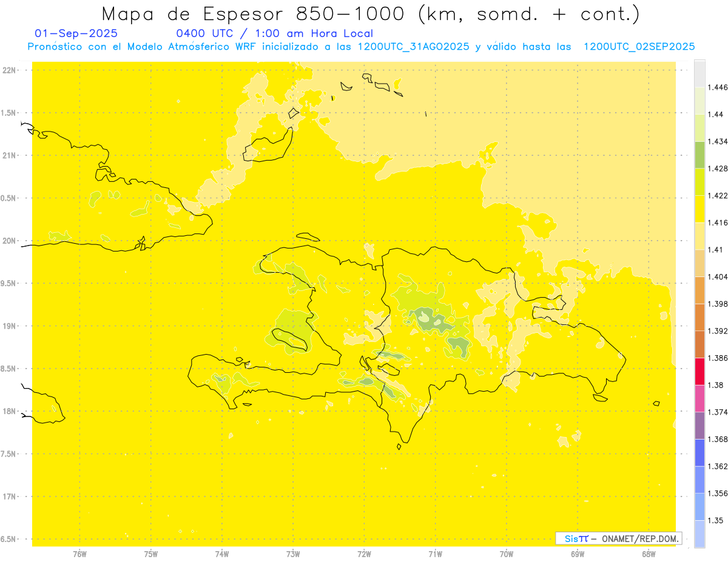Click legend value 1.446
728x562 pixels.
coord(718,87)
